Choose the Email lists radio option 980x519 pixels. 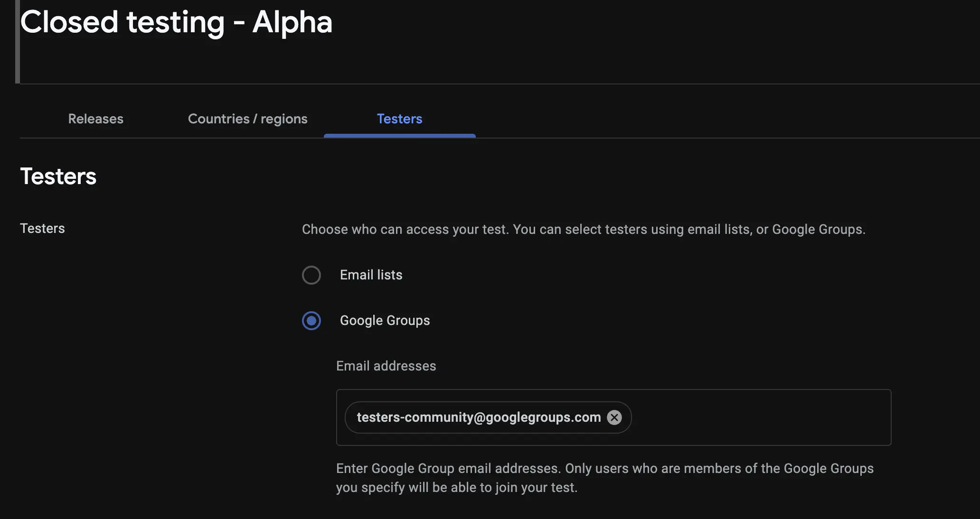click(x=311, y=275)
